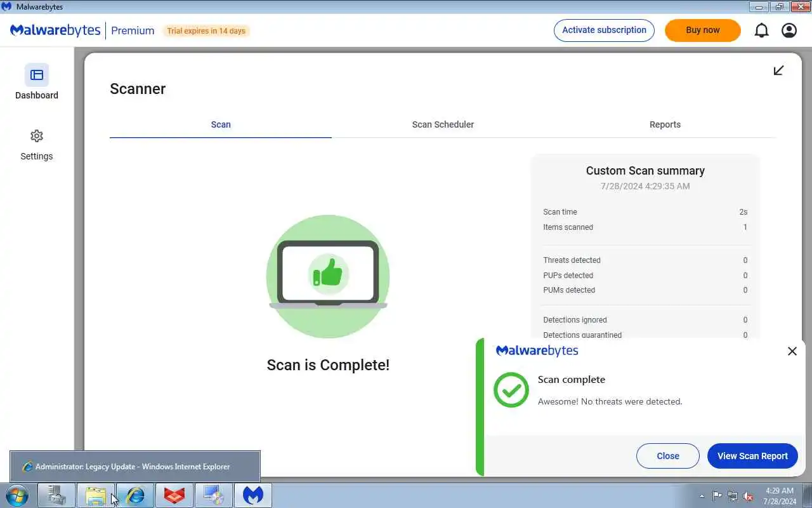The image size is (812, 508).
Task: Click the Threats detected row label
Action: (x=572, y=260)
